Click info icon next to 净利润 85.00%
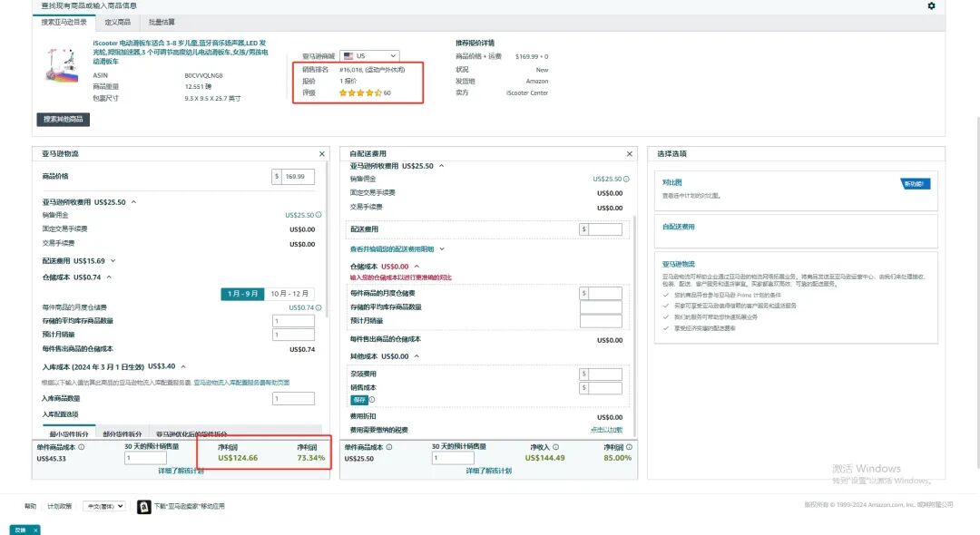The height and width of the screenshot is (535, 980). click(629, 447)
